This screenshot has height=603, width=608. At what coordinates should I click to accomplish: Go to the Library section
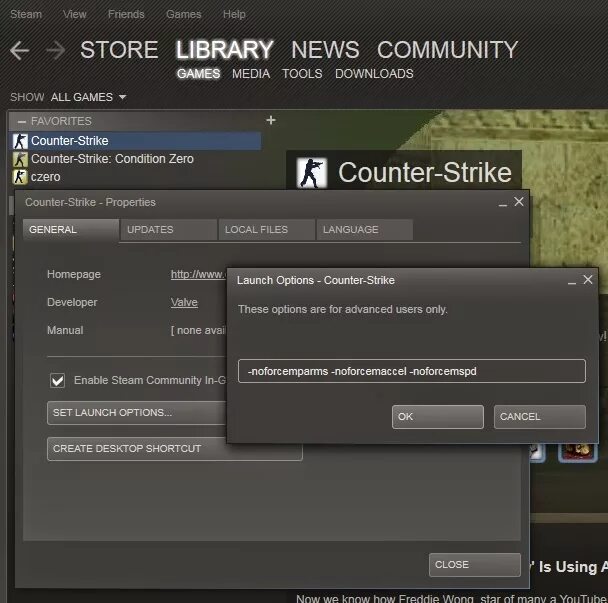click(x=225, y=50)
